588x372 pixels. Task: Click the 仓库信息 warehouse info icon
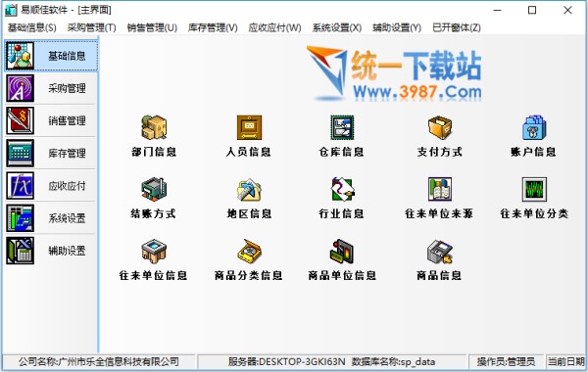click(x=342, y=127)
